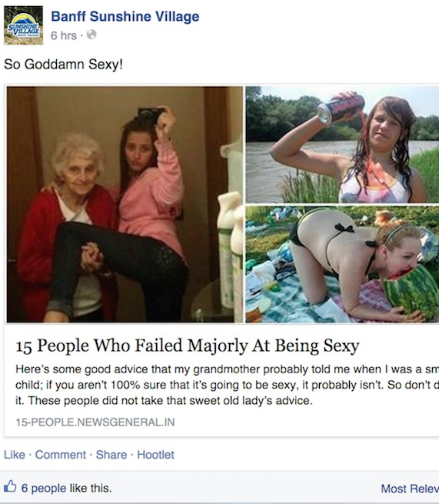Like the post
This screenshot has height=504, width=439.
15,455
